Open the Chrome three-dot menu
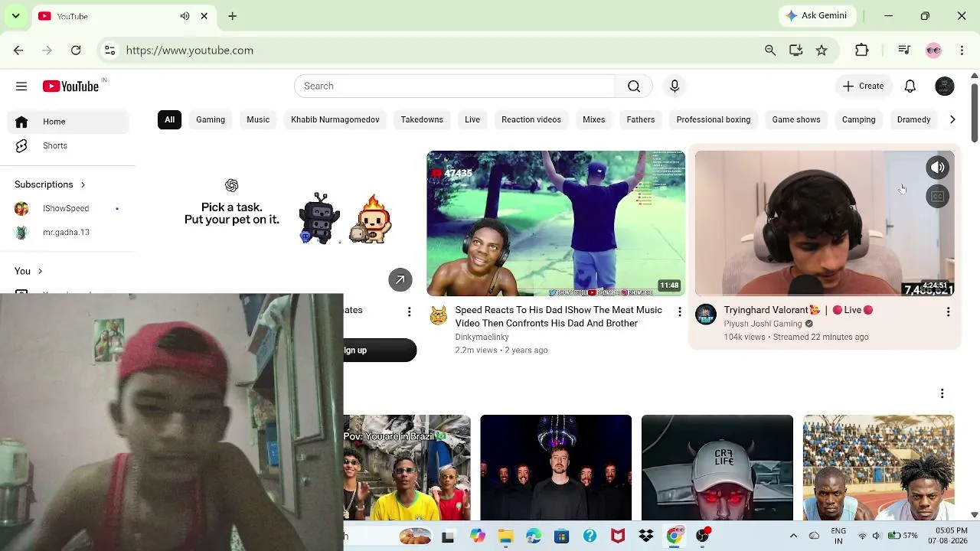Image resolution: width=980 pixels, height=551 pixels. coord(962,51)
